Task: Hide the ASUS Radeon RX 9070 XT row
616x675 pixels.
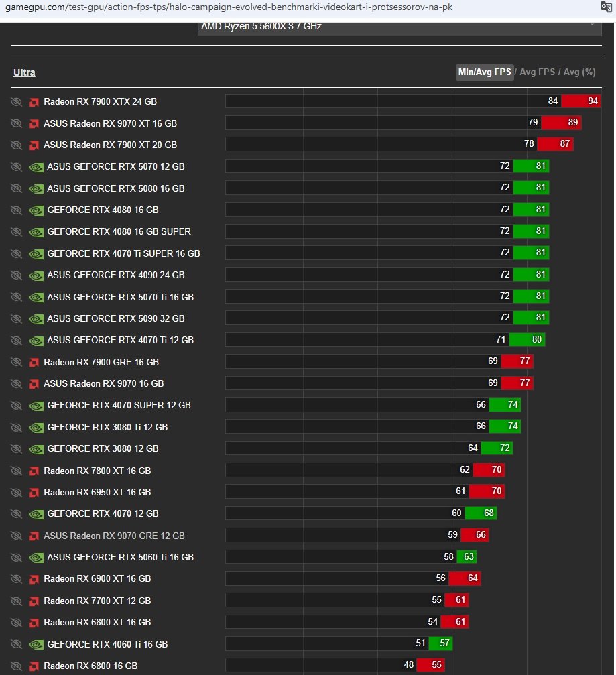Action: tap(16, 123)
